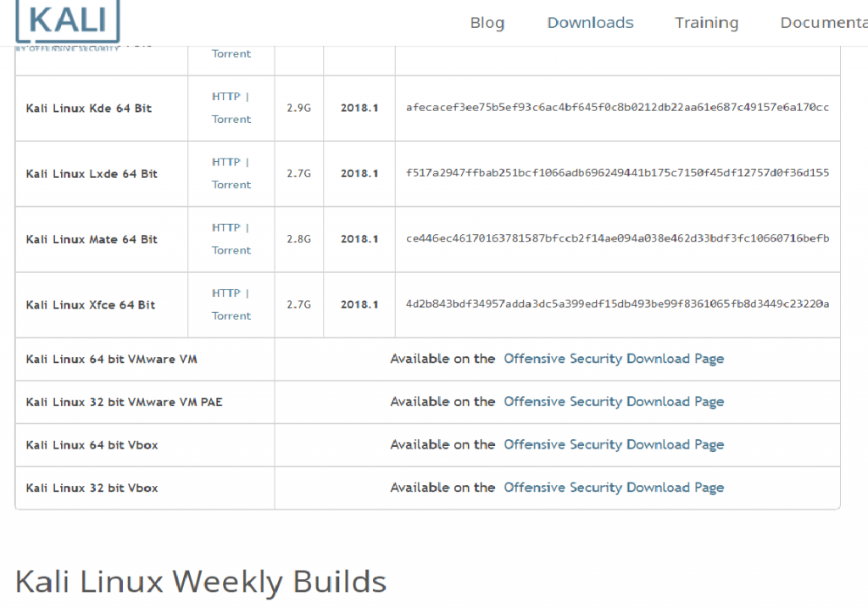Screen dimensions: 868x608
Task: Click the 2.9G size in Kde row
Action: (x=299, y=108)
